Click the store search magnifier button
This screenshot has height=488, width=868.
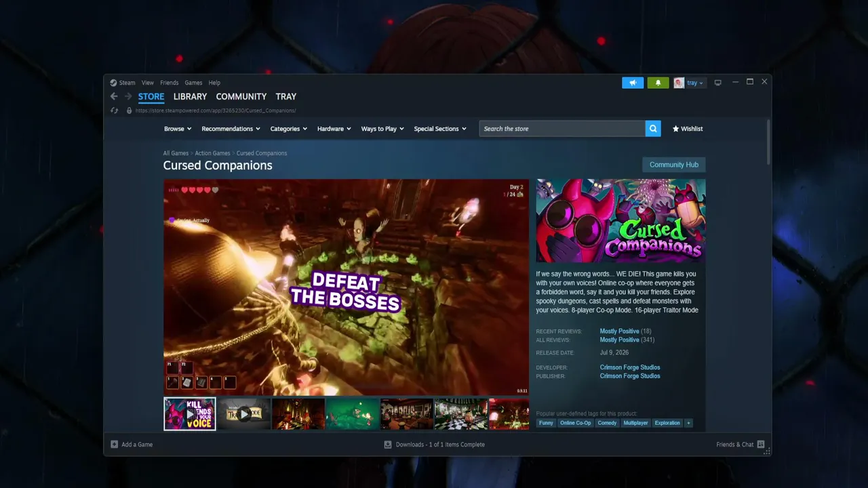pyautogui.click(x=653, y=129)
